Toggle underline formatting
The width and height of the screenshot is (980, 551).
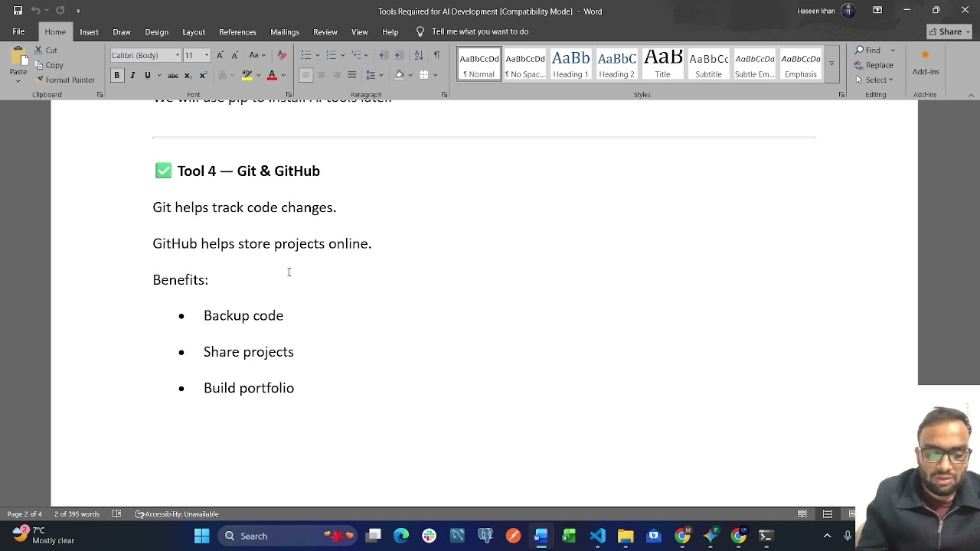click(147, 75)
